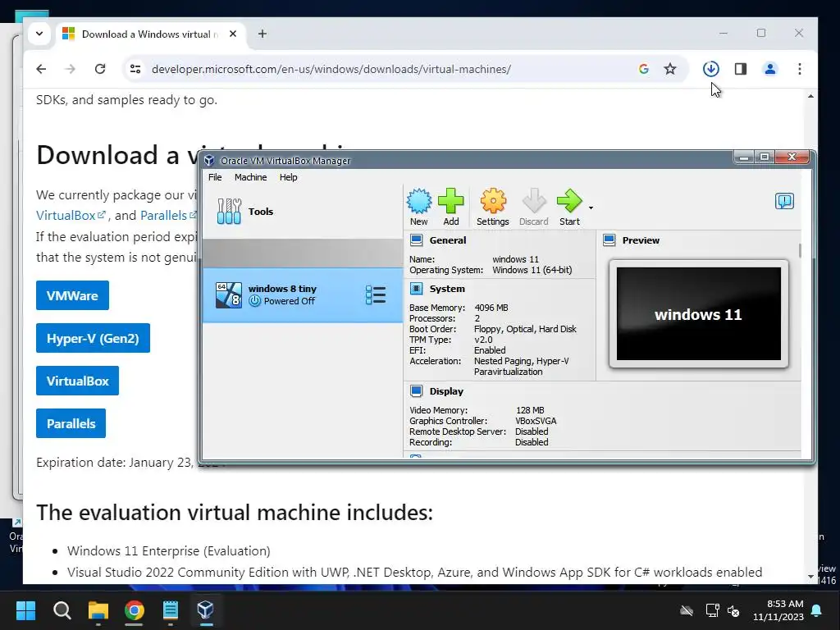The image size is (840, 630).
Task: Open Chrome tab search dropdown
Action: click(39, 34)
